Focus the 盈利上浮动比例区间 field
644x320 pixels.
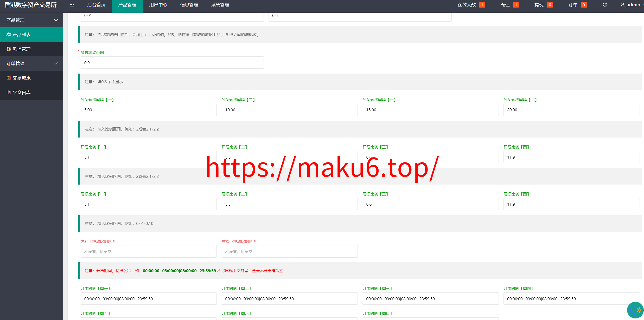tap(149, 251)
